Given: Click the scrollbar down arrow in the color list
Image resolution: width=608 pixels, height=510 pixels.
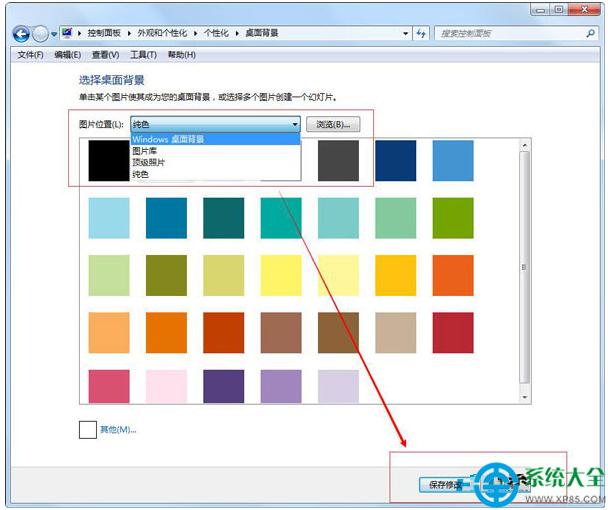Looking at the screenshot, I should coord(525,398).
